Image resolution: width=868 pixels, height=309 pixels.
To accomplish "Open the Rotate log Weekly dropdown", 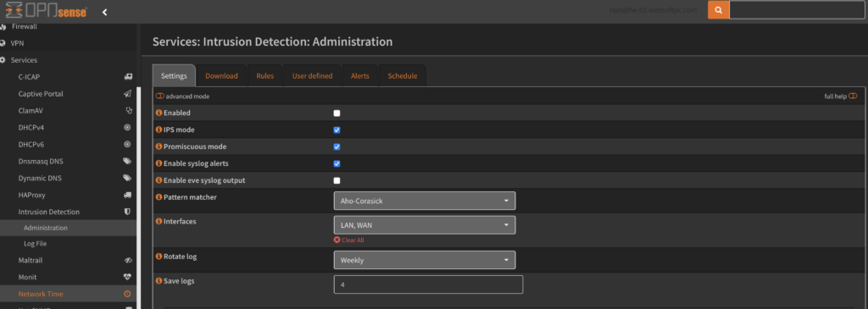I will [425, 261].
